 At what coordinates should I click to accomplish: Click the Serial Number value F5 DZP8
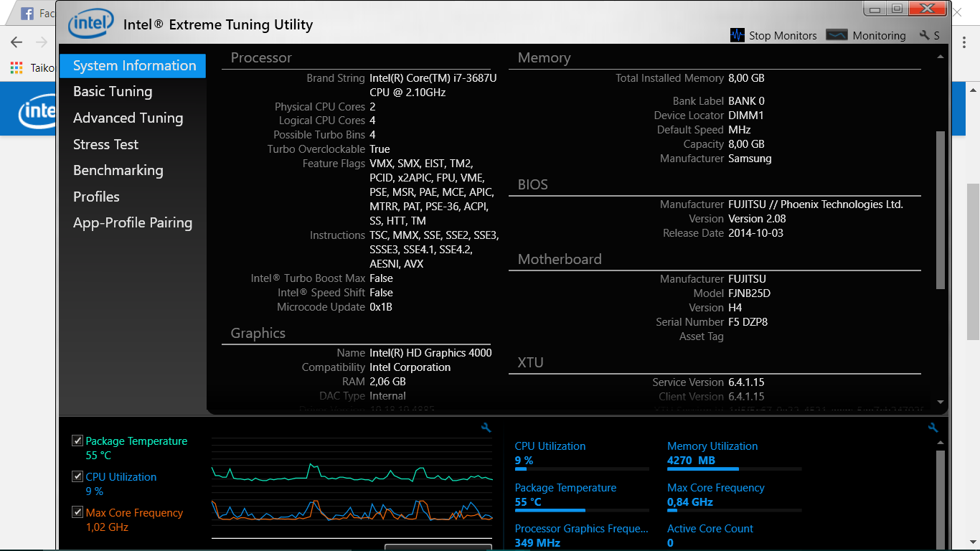(x=748, y=322)
